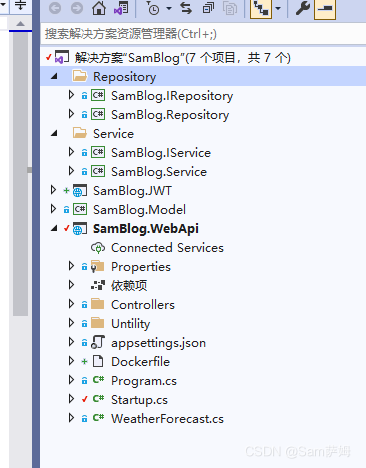The width and height of the screenshot is (366, 468).
Task: Click the Show All Files icon
Action: [x=230, y=8]
